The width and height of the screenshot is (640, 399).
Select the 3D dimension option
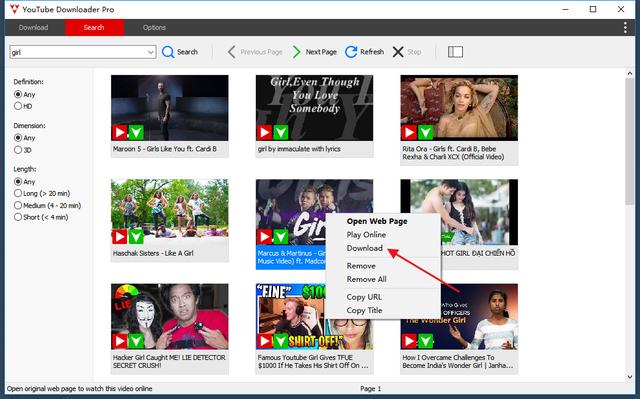point(18,150)
